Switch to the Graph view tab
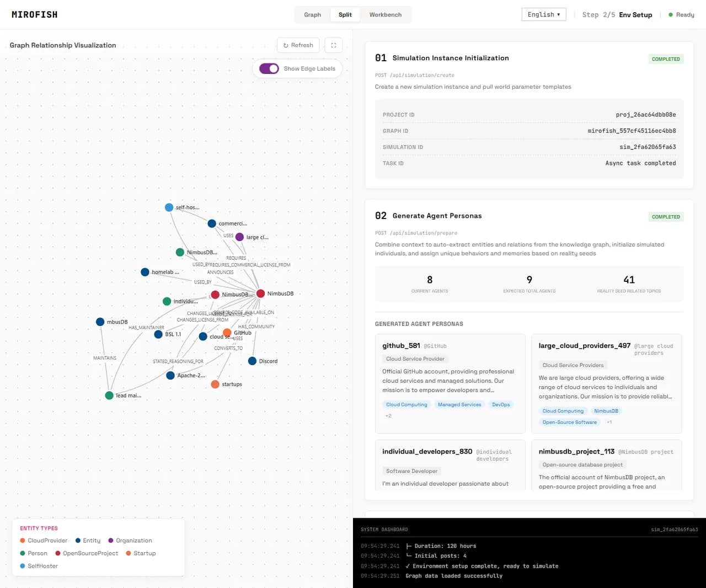706x588 pixels. [x=312, y=15]
